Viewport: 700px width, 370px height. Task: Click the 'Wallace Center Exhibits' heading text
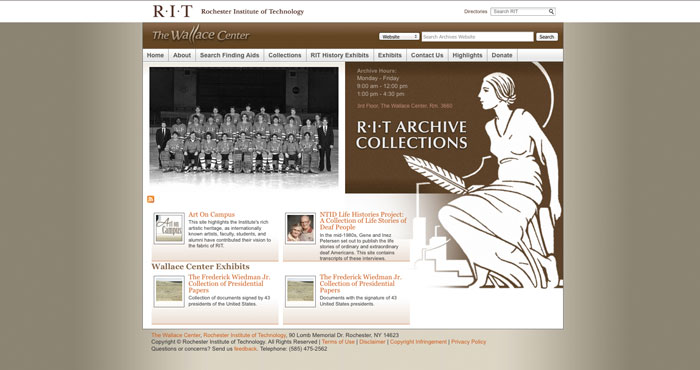200,267
